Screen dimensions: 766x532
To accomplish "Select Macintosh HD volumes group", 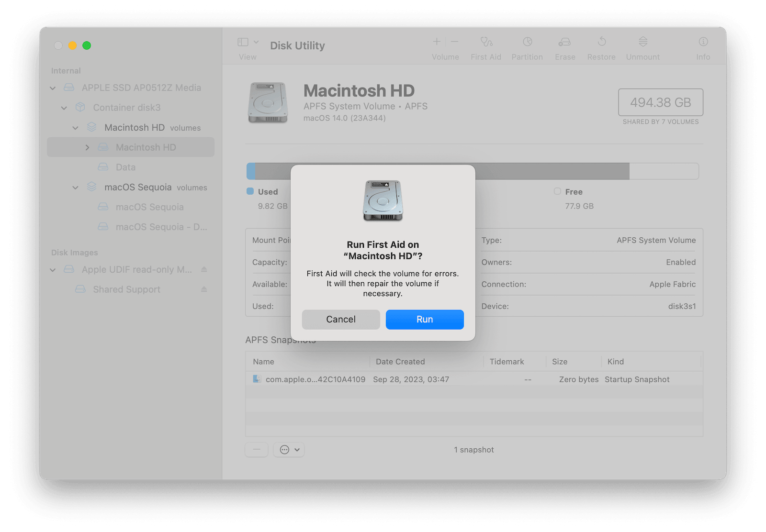I will [153, 128].
